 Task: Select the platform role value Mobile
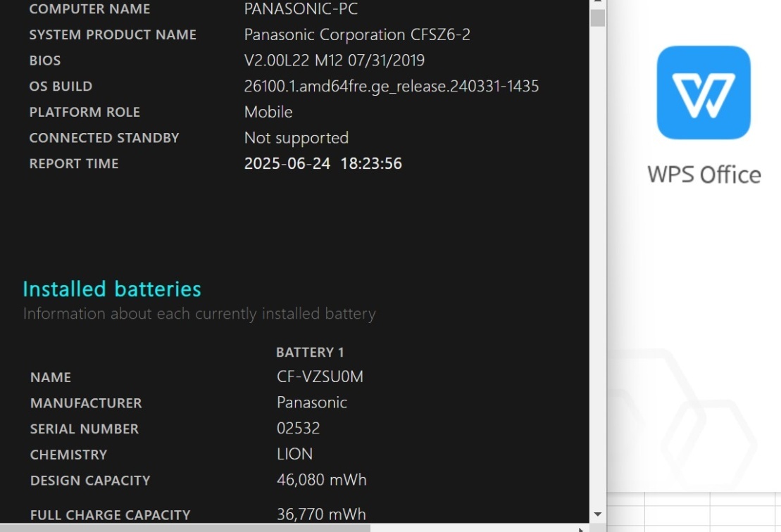coord(268,112)
